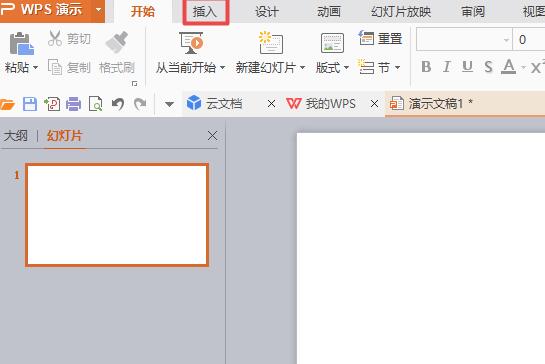Click the 粘贴 clipboard icon
This screenshot has width=545, height=364.
(22, 44)
